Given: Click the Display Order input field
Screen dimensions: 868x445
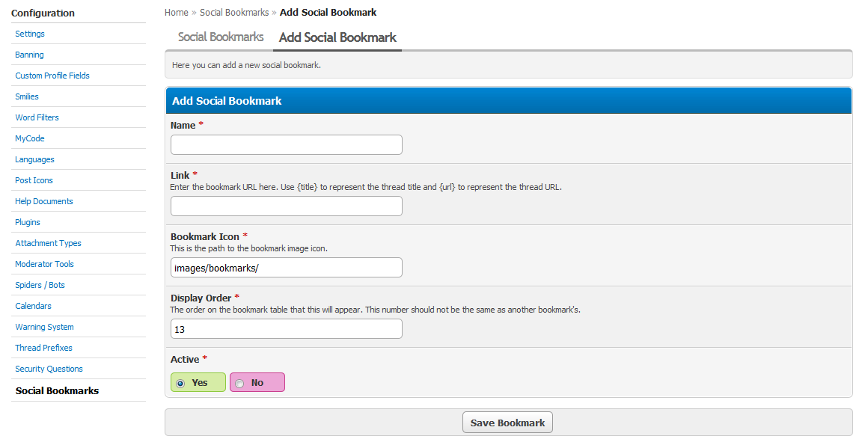Looking at the screenshot, I should pos(286,329).
